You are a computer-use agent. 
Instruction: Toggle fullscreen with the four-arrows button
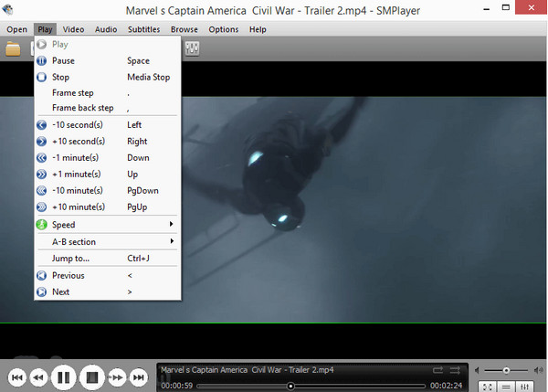click(488, 387)
